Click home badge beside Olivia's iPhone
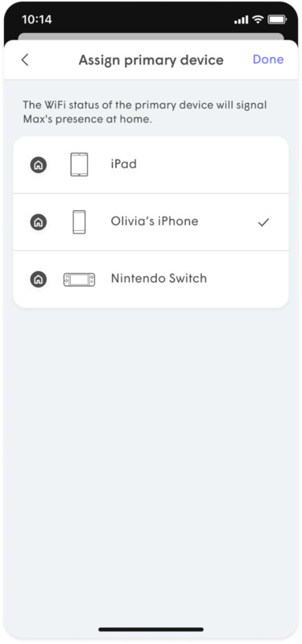Screen dimensions: 302x644 tap(38, 222)
